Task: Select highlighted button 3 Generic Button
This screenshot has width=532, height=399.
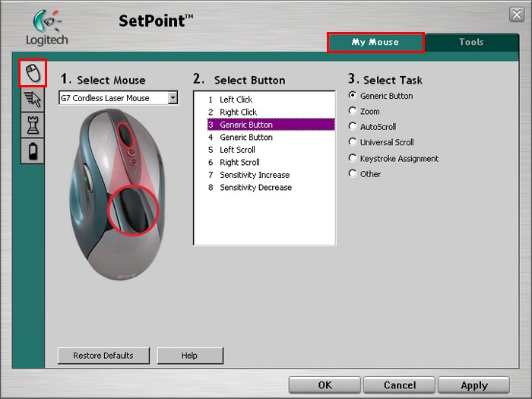Action: pos(271,125)
